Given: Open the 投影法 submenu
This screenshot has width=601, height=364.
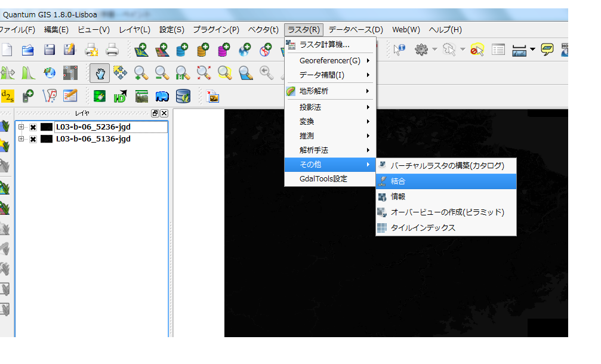Looking at the screenshot, I should pos(330,107).
